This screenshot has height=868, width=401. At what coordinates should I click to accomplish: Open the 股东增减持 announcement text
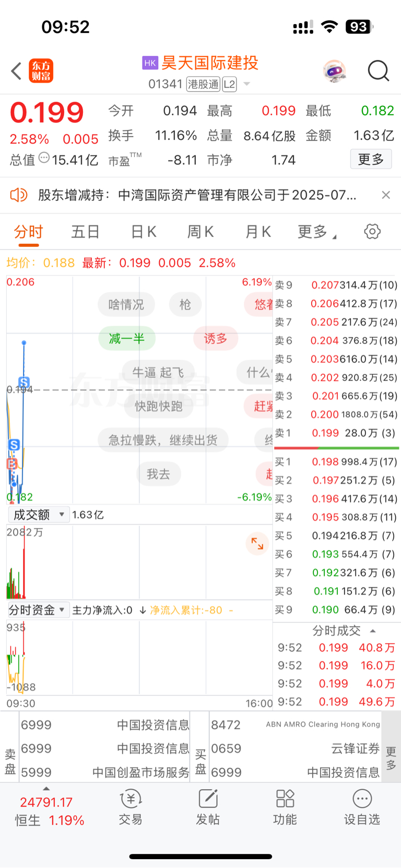[197, 195]
